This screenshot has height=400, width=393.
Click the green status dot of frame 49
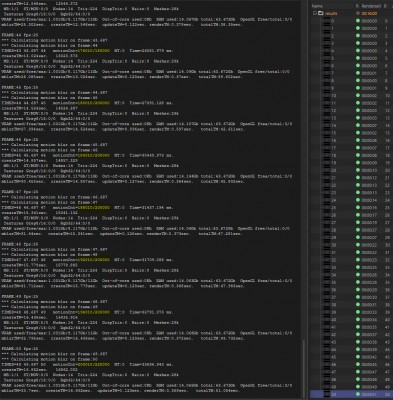click(x=358, y=387)
